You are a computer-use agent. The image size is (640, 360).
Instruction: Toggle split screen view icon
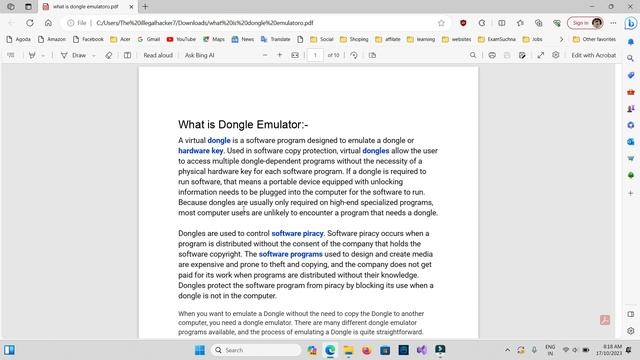coord(502,23)
